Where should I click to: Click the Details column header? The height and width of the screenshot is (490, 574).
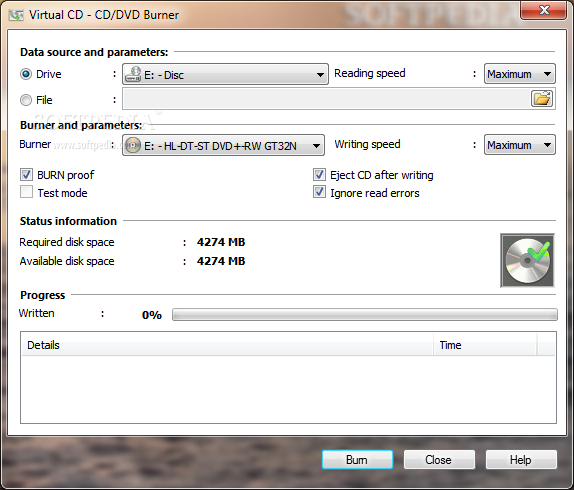click(x=227, y=345)
